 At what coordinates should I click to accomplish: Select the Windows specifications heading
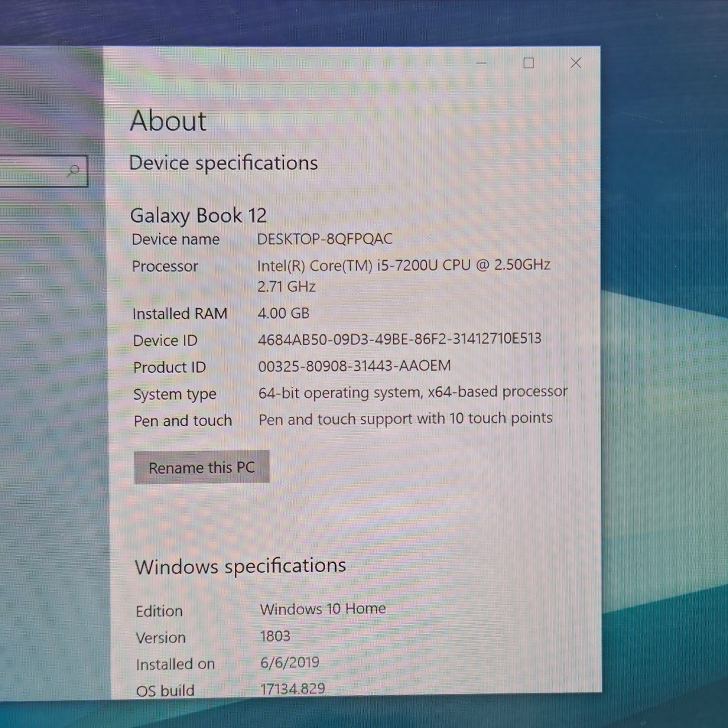pyautogui.click(x=240, y=566)
